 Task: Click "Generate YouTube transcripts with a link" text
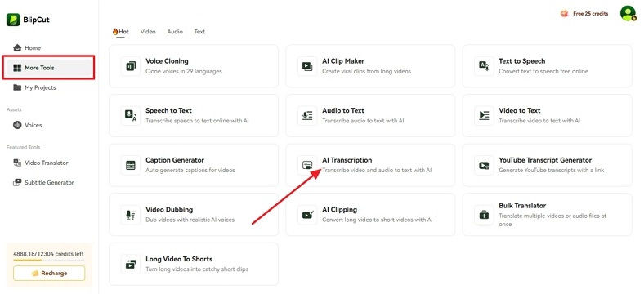tap(552, 171)
